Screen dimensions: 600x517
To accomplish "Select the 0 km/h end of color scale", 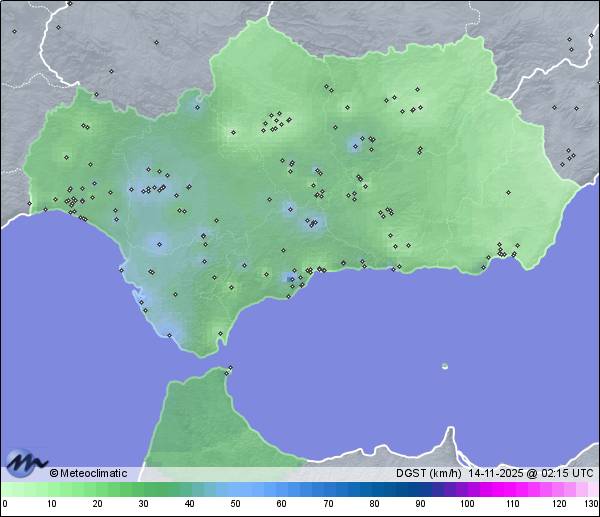I will click(5, 489).
